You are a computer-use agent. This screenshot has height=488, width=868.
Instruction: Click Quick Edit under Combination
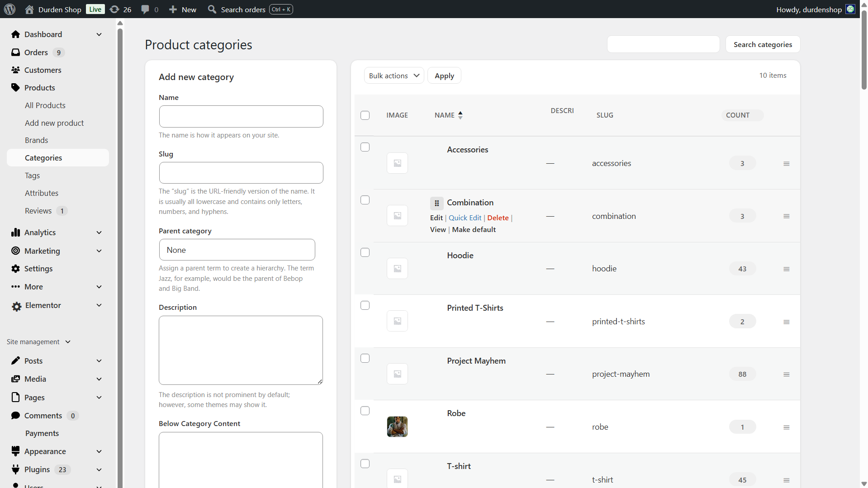[x=465, y=218]
